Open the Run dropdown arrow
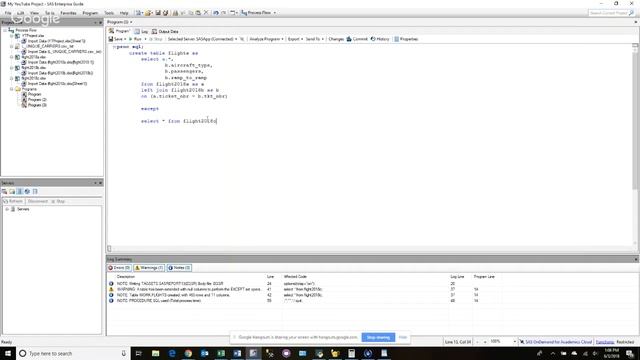640x360 pixels. click(x=145, y=39)
